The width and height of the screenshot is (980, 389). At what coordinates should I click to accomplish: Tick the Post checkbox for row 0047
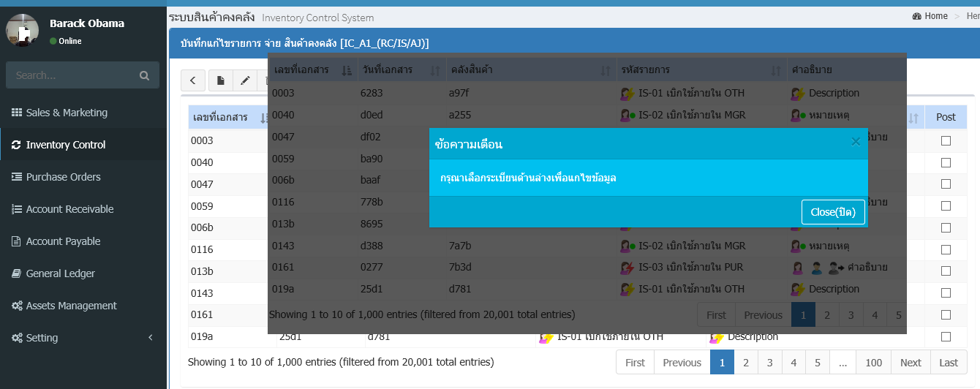[946, 184]
